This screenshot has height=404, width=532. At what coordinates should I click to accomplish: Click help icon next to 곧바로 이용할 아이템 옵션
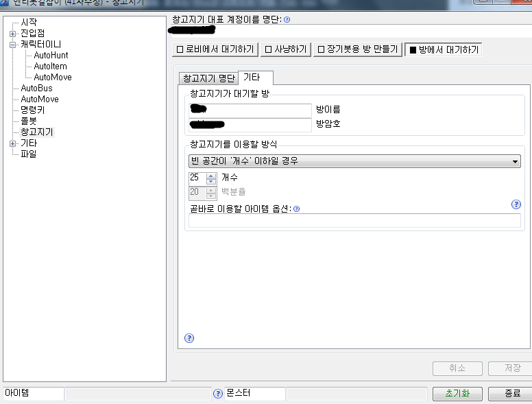coord(297,209)
